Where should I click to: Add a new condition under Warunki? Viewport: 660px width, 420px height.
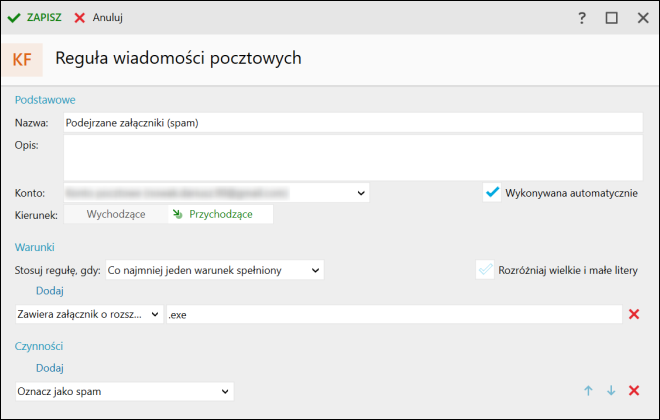49,291
